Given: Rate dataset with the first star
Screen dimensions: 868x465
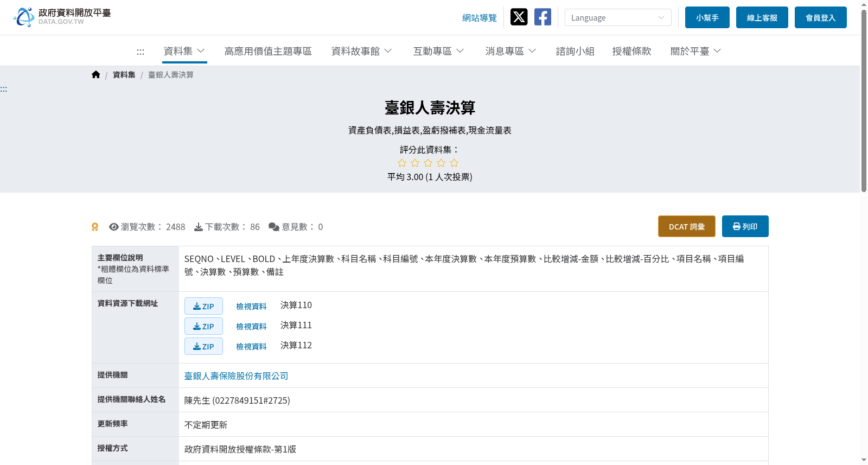Looking at the screenshot, I should tap(402, 163).
